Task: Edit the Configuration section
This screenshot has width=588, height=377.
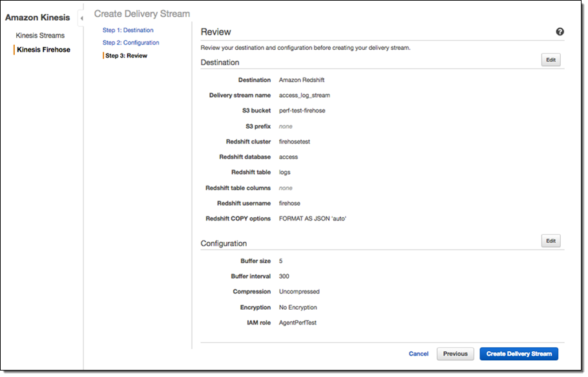Action: [551, 241]
